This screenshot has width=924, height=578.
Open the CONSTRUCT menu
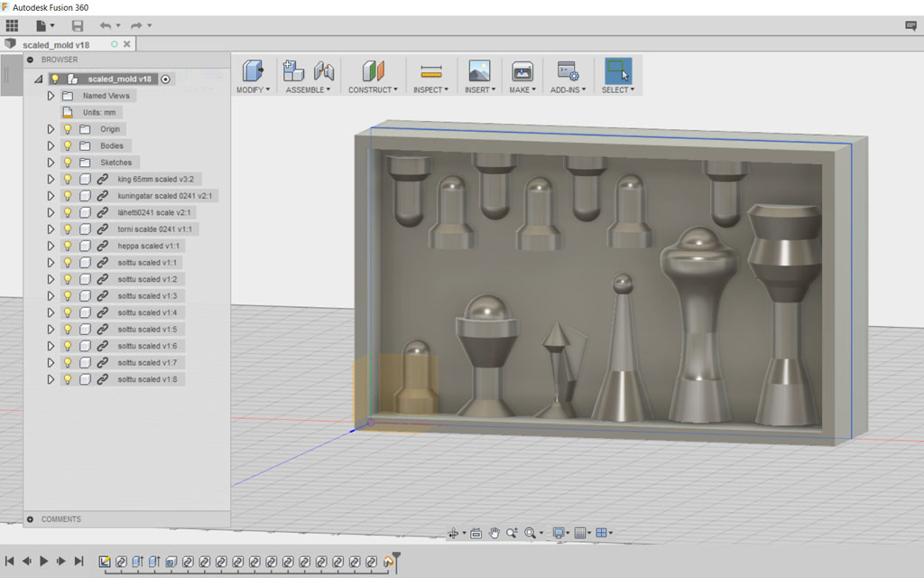coord(373,90)
